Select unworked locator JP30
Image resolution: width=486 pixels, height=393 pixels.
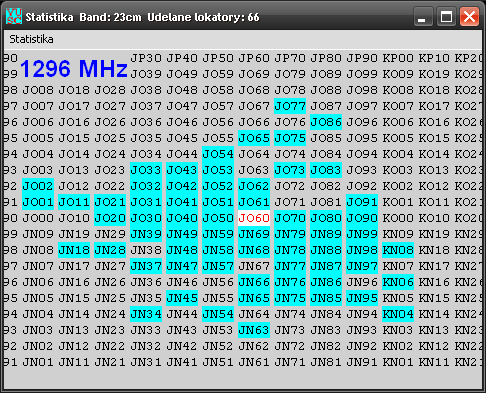[x=146, y=58]
